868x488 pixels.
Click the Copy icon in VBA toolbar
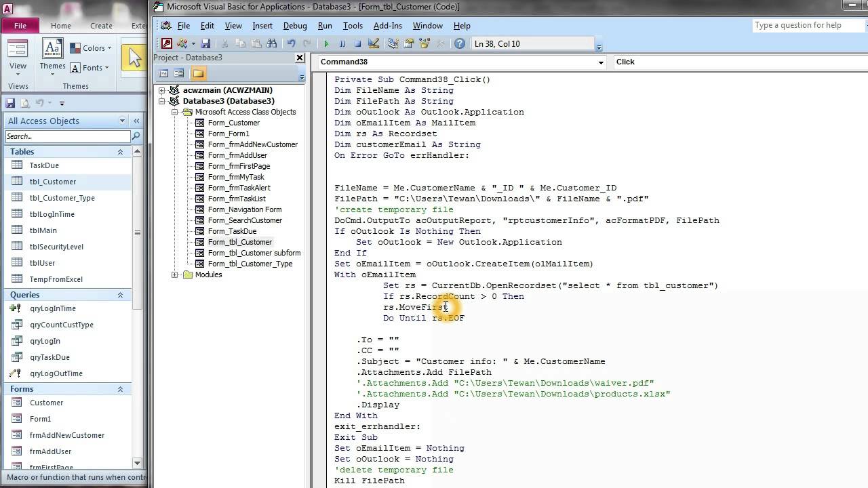240,43
